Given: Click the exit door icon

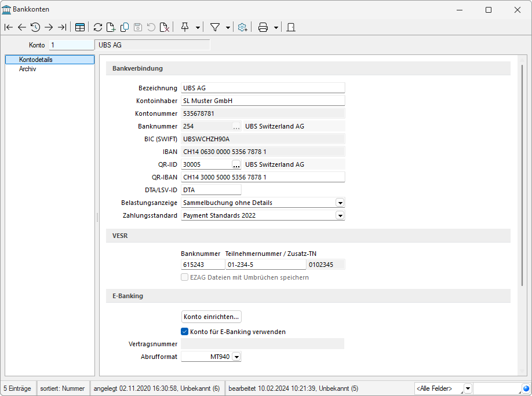Looking at the screenshot, I should point(291,27).
